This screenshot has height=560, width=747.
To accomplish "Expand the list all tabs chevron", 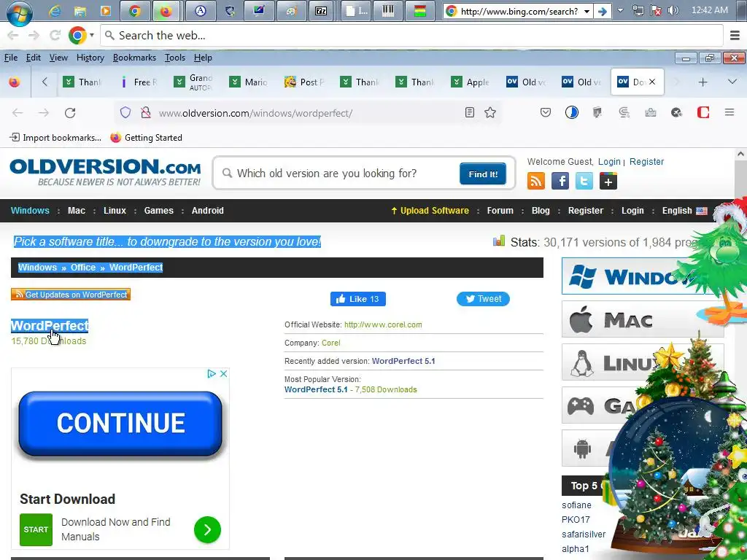I will (x=732, y=82).
